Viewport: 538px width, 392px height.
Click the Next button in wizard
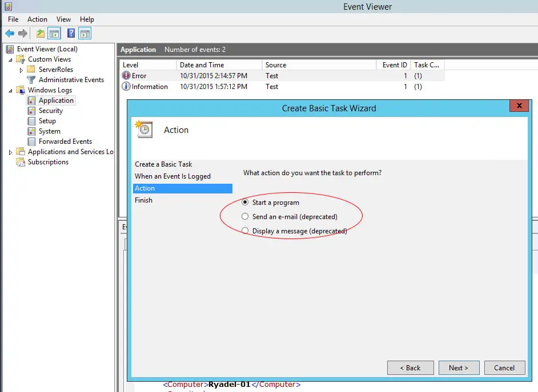tap(458, 368)
